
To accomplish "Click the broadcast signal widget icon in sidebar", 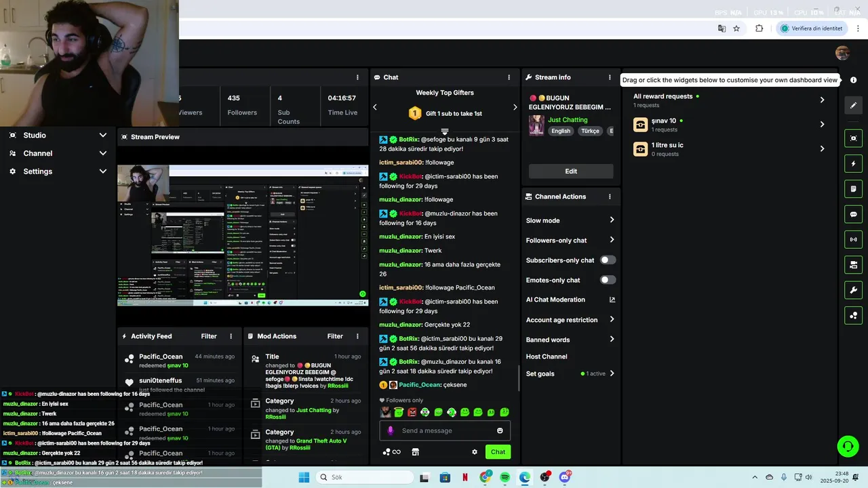I will click(x=853, y=239).
